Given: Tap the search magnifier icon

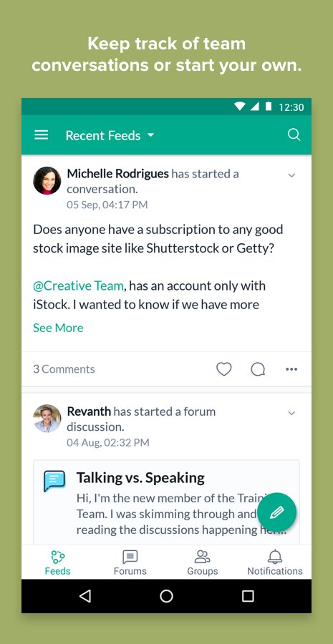Looking at the screenshot, I should click(294, 135).
